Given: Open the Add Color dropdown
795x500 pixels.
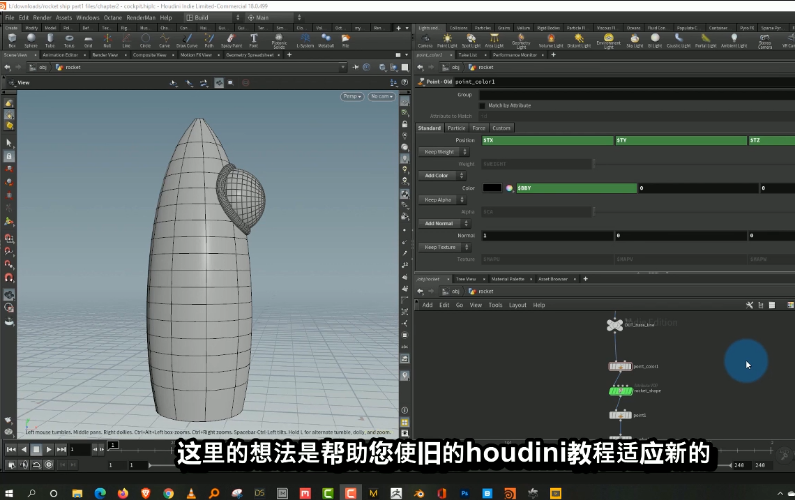Looking at the screenshot, I should (x=441, y=175).
